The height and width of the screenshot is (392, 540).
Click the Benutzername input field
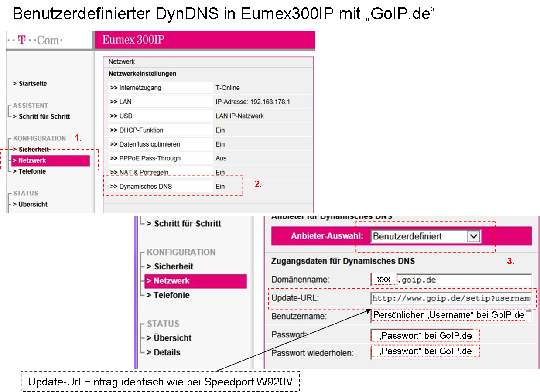click(451, 316)
